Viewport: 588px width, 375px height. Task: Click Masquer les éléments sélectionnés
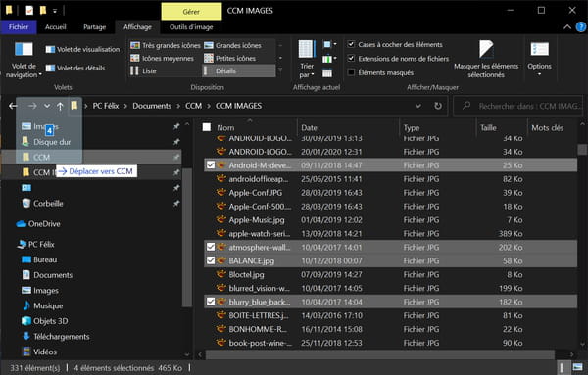pyautogui.click(x=486, y=59)
